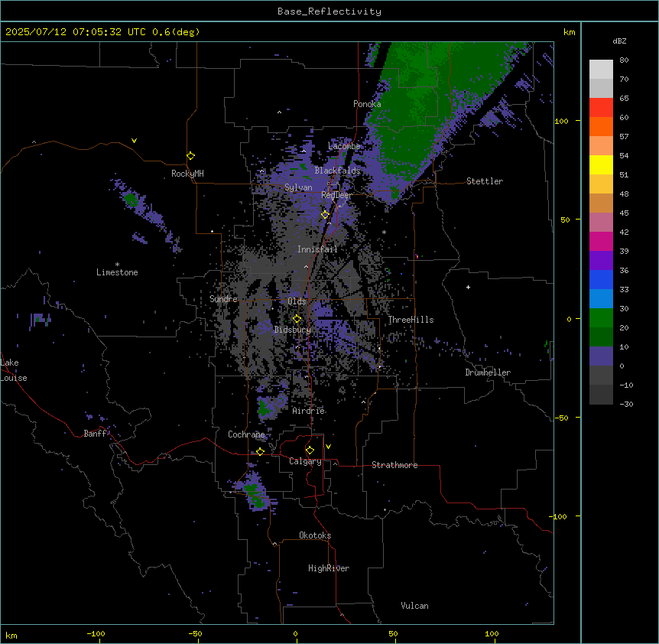The image size is (659, 644).
Task: Click the -50 label on the right axis
Action: pos(561,418)
